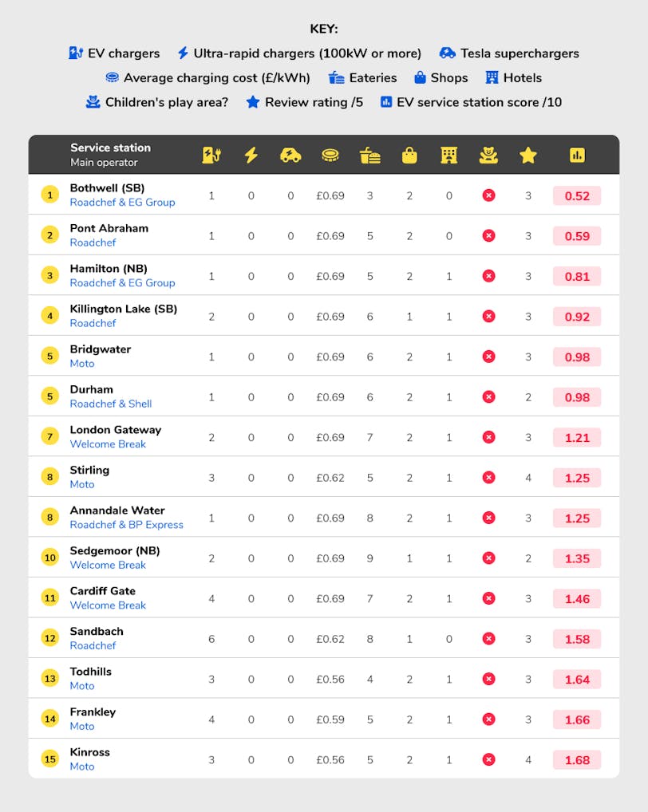Click the red cross in the Stirling row
Screen dimensions: 648x812
point(488,477)
